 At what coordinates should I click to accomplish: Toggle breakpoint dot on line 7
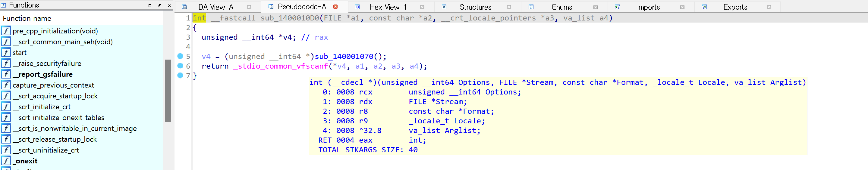tap(180, 76)
